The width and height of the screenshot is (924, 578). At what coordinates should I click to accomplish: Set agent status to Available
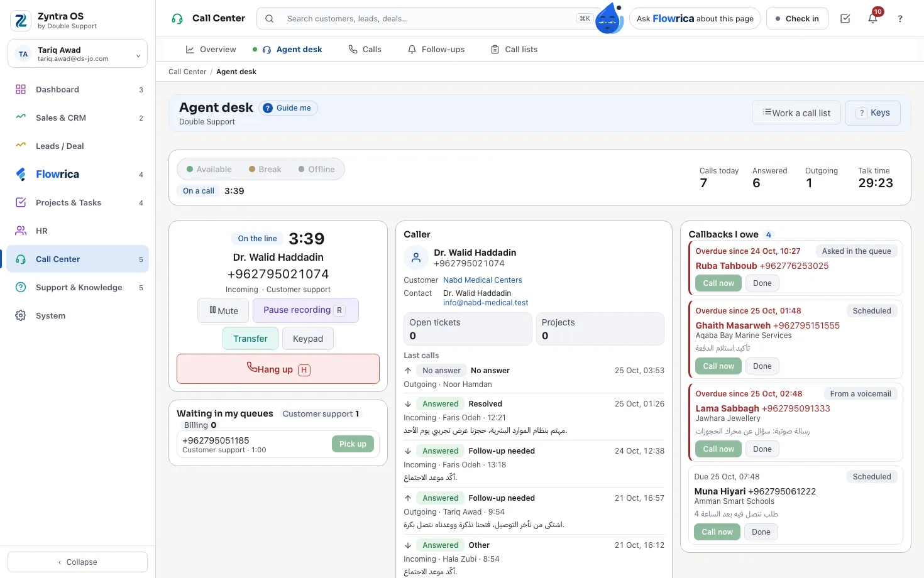tap(209, 170)
